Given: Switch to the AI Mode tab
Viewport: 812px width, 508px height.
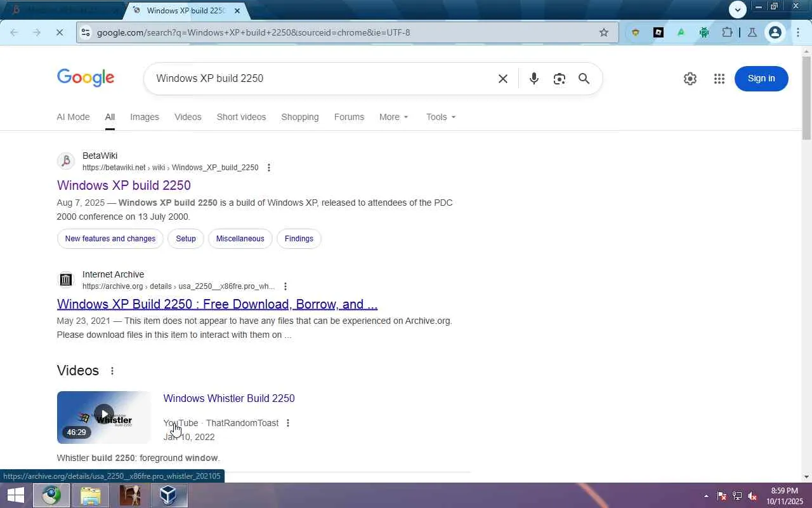Looking at the screenshot, I should point(73,117).
